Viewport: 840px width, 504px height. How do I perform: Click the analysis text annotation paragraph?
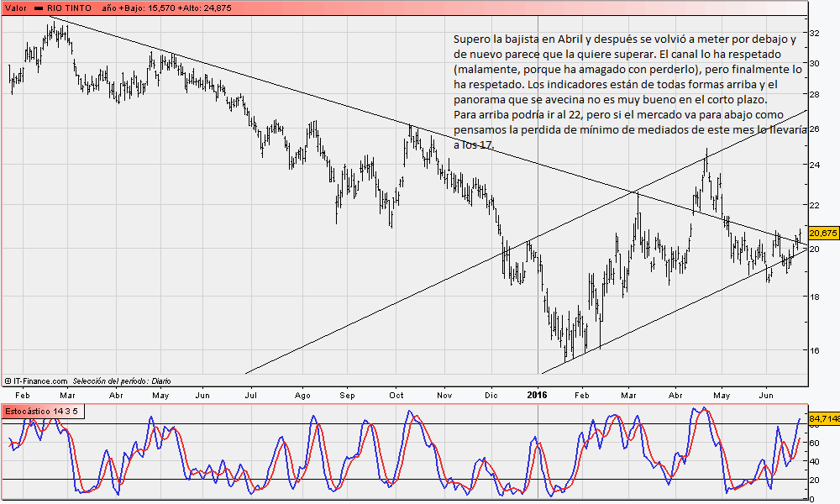pos(627,92)
